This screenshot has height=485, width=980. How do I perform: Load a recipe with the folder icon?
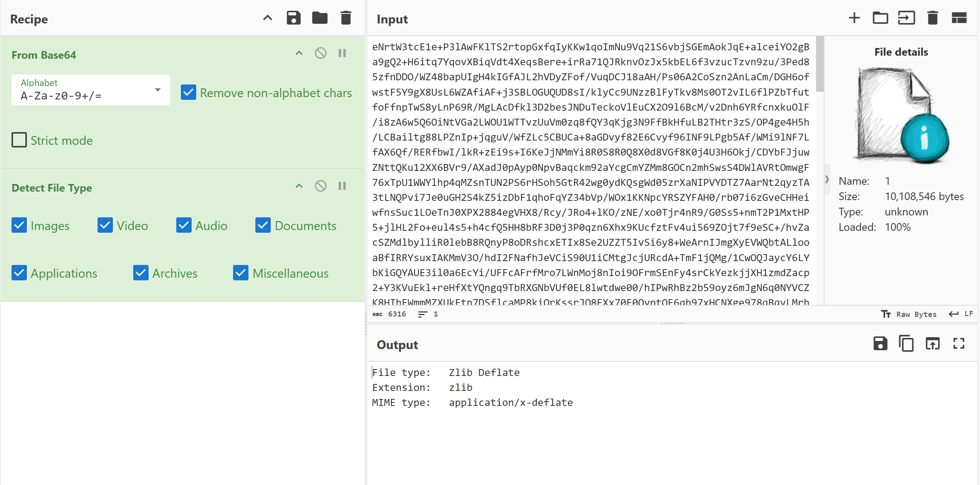[x=319, y=18]
